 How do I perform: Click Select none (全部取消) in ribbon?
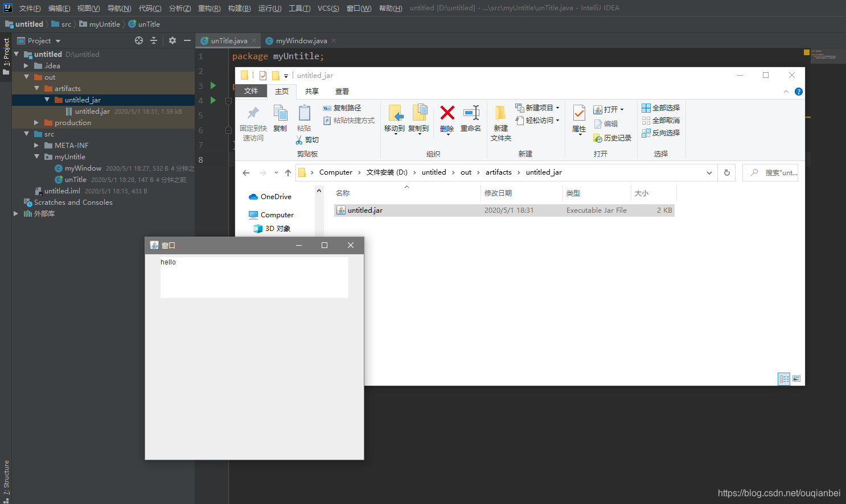(661, 121)
